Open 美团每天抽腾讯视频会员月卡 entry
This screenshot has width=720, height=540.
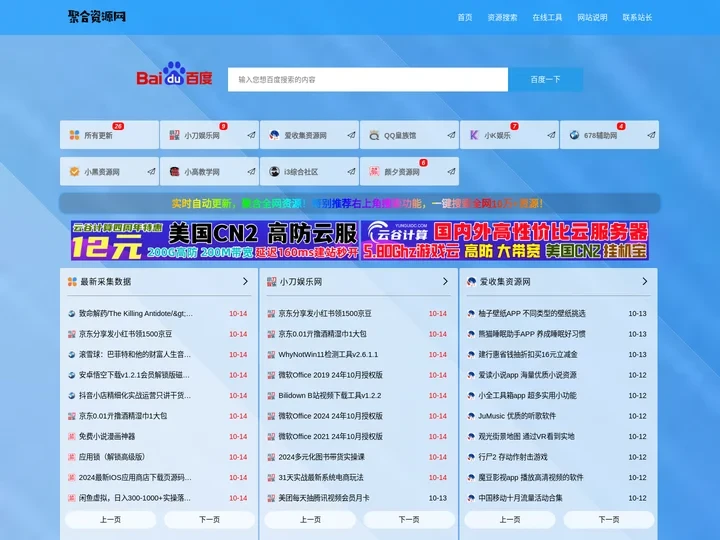click(324, 498)
